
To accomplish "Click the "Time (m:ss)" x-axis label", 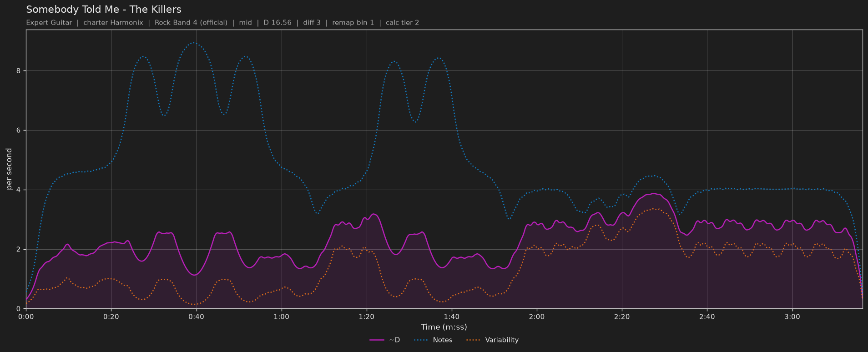I will pos(444,327).
